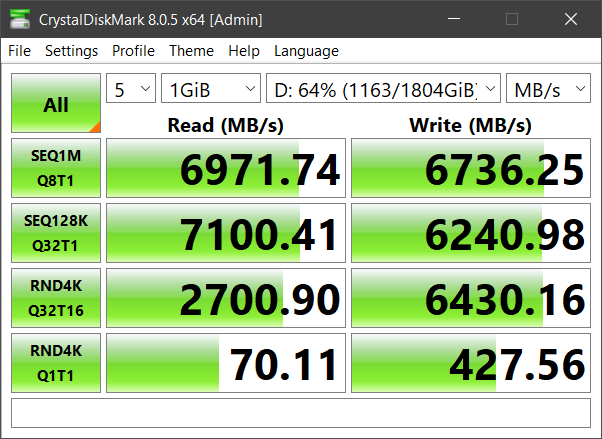Click the SEQ128K write result 6240.98

click(x=471, y=233)
